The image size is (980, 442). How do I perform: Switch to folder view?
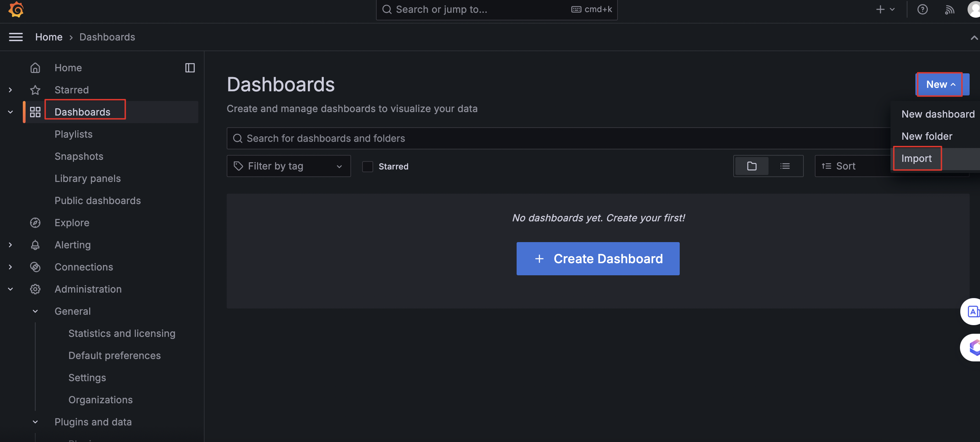coord(752,166)
